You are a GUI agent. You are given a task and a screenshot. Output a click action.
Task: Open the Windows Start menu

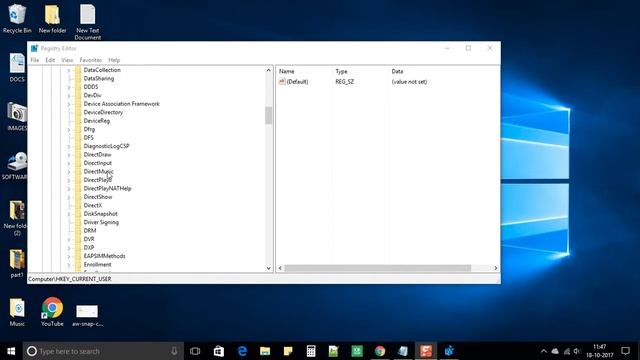click(x=11, y=351)
